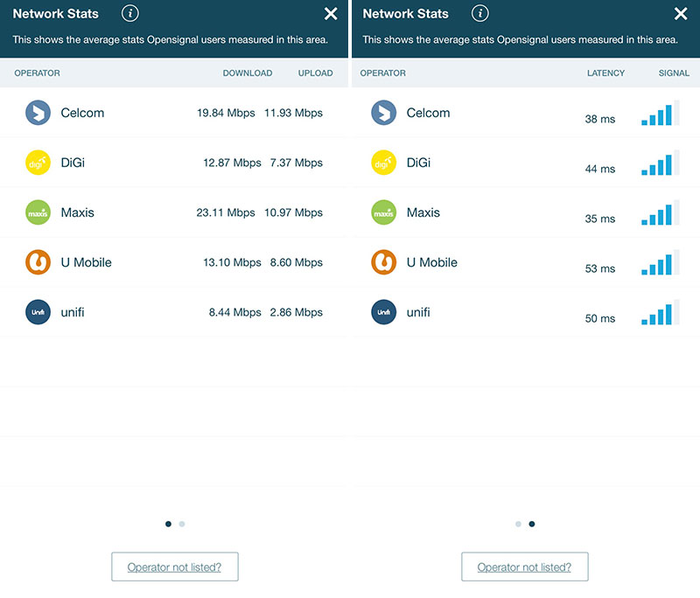Tap DiGi logo in download/upload list
700x598 pixels.
pos(38,163)
